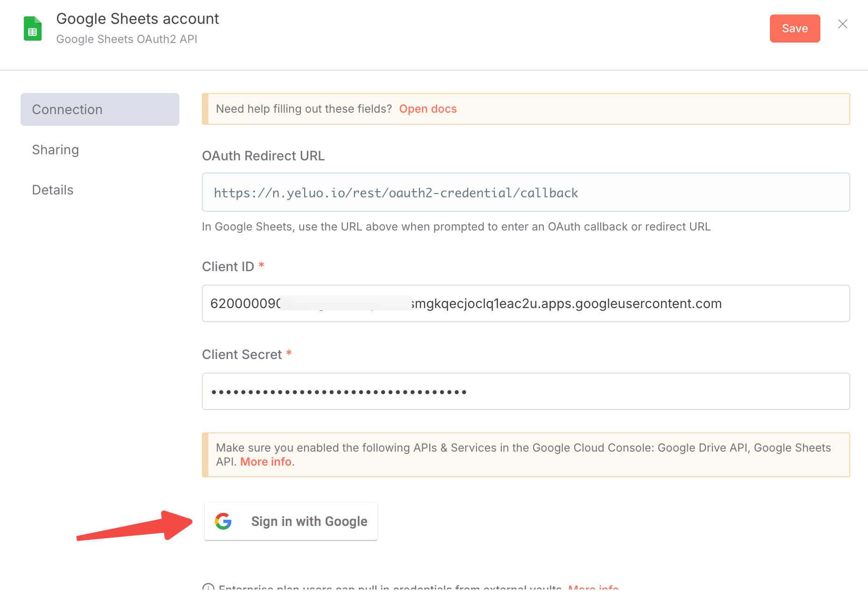Click the Client Secret label

(242, 354)
